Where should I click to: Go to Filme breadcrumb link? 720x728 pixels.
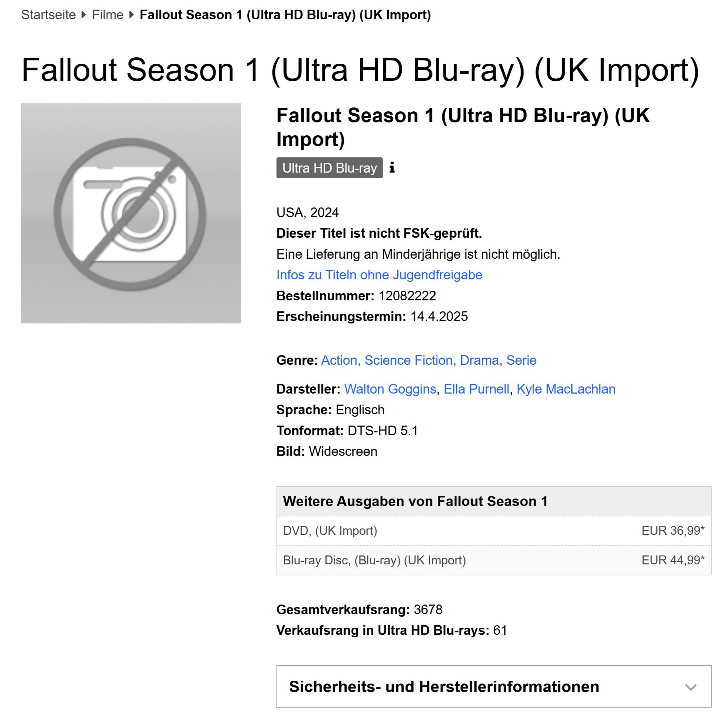click(107, 15)
